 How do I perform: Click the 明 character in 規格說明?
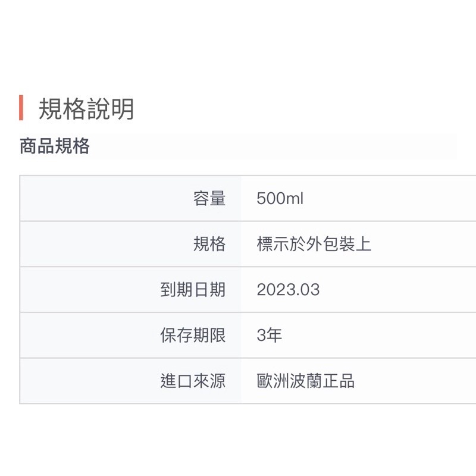tap(123, 109)
